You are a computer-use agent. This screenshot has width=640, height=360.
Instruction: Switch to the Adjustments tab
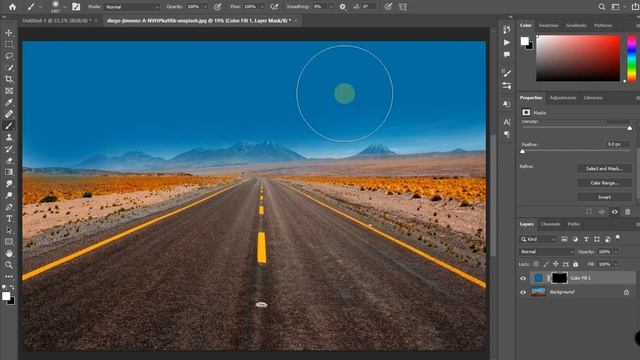(563, 98)
